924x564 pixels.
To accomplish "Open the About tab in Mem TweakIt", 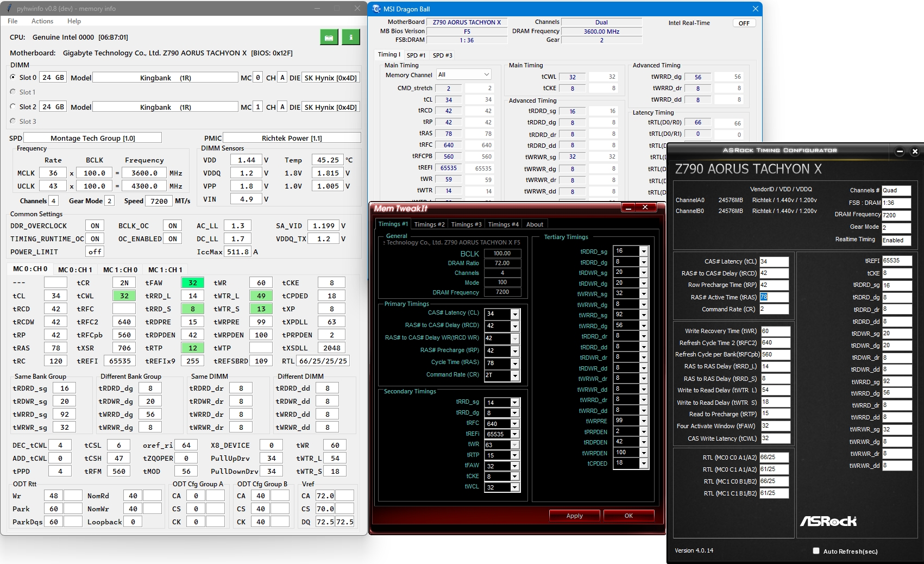I will pos(535,224).
